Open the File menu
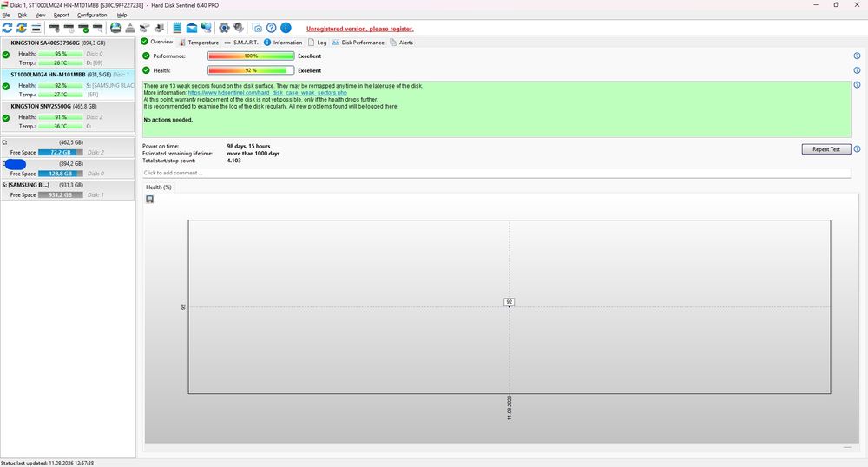This screenshot has height=467, width=868. pyautogui.click(x=6, y=15)
